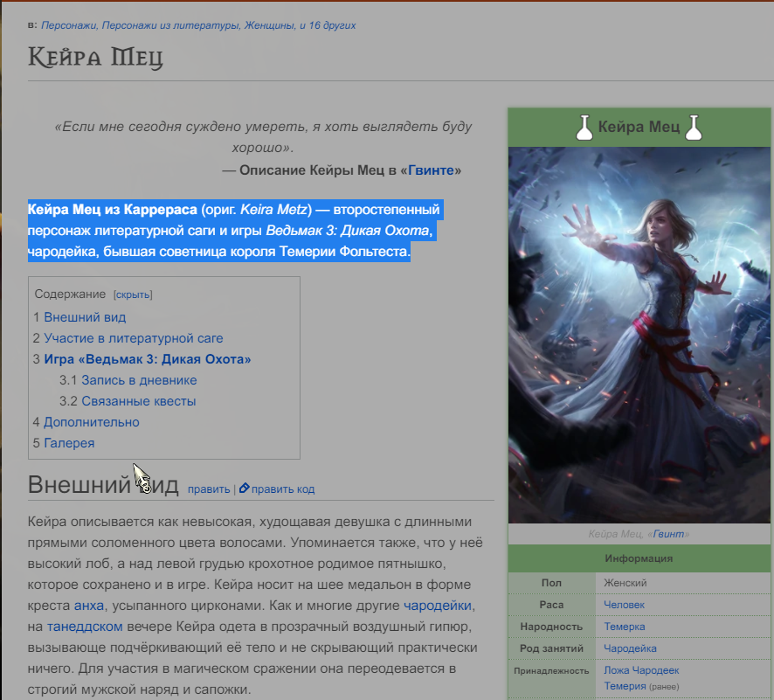Collapse contents with the скрыть toggle
Viewport: 774px width, 700px height.
pyautogui.click(x=133, y=295)
